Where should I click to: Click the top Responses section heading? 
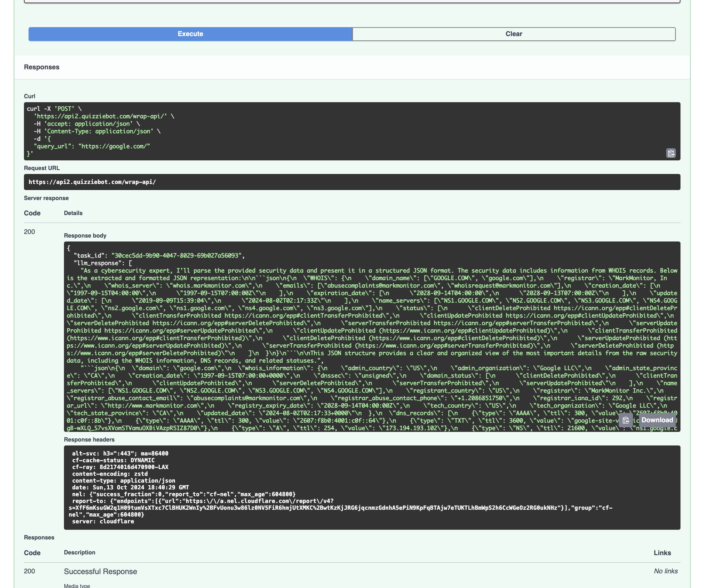41,67
